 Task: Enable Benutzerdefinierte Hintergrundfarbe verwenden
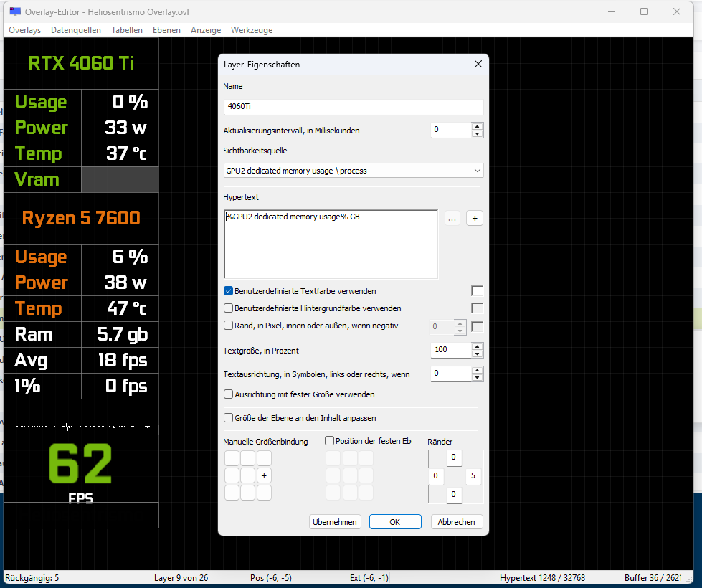click(x=228, y=308)
